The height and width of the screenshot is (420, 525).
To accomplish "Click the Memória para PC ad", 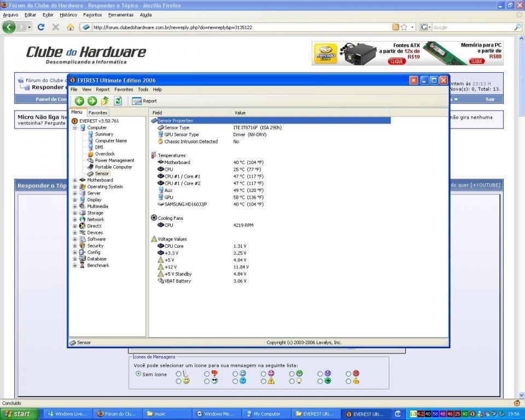I will pyautogui.click(x=463, y=53).
